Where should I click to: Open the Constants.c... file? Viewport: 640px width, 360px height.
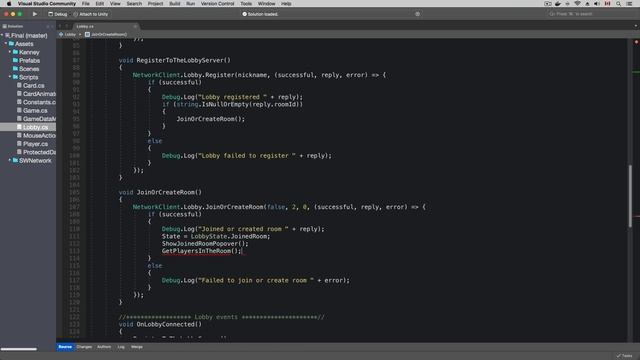39,102
